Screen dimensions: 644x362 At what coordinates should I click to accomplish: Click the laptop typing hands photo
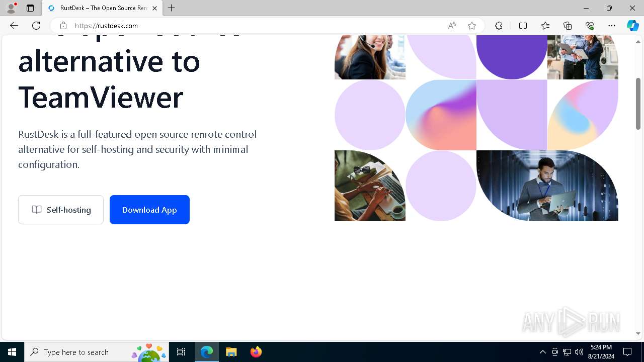click(x=370, y=186)
